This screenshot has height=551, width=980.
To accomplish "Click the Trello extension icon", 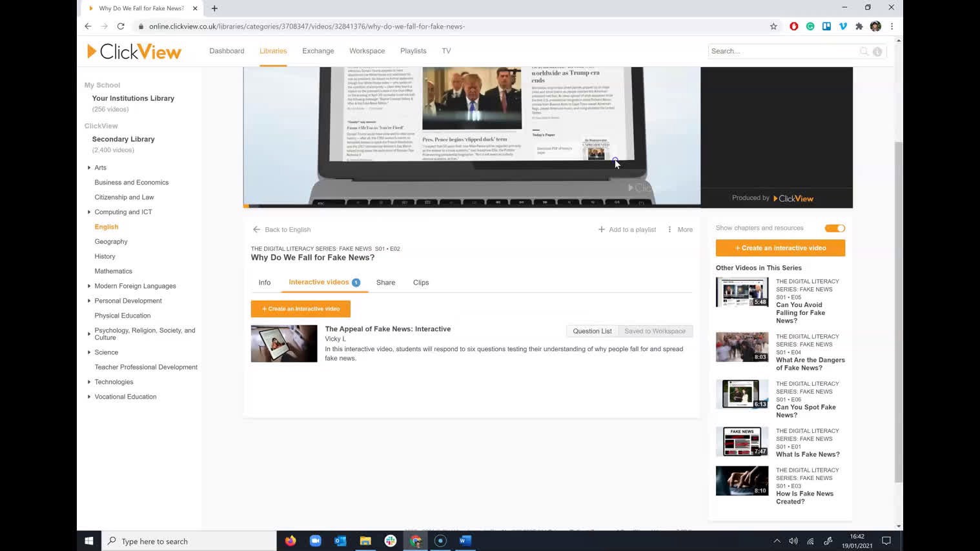I will [x=826, y=26].
